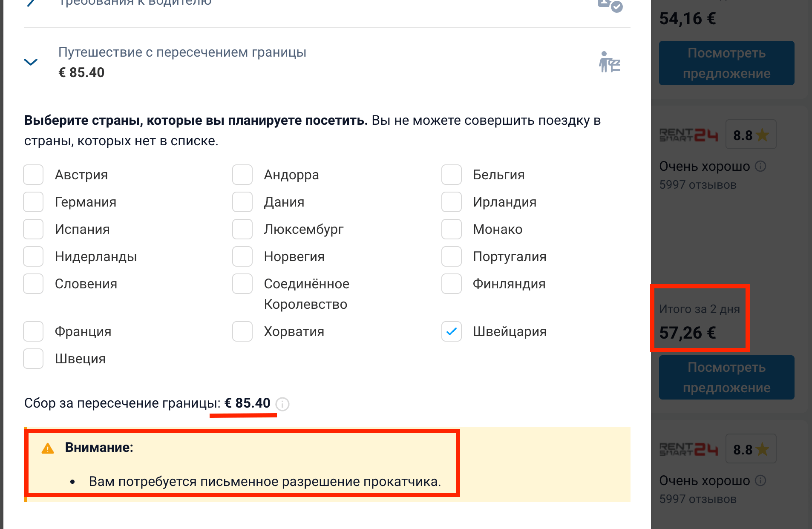
Task: Click info icon next to lower "Очень хорошо"
Action: pyautogui.click(x=760, y=480)
